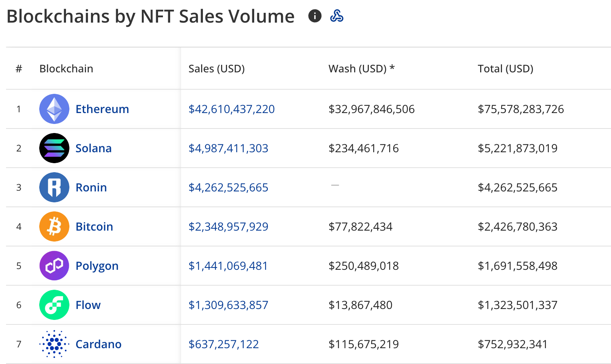Click the Total (USD) column header

pos(505,69)
